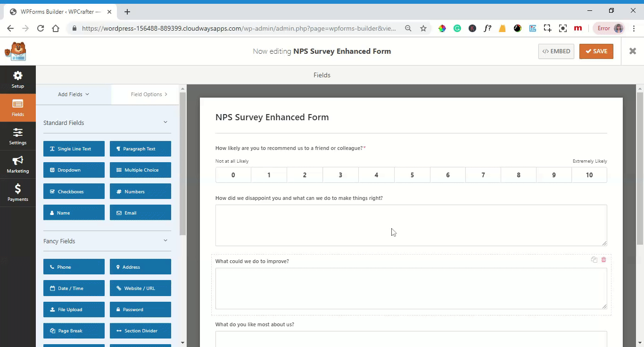Image resolution: width=644 pixels, height=347 pixels.
Task: Click the fields panel vertical scrollbar
Action: click(182, 164)
